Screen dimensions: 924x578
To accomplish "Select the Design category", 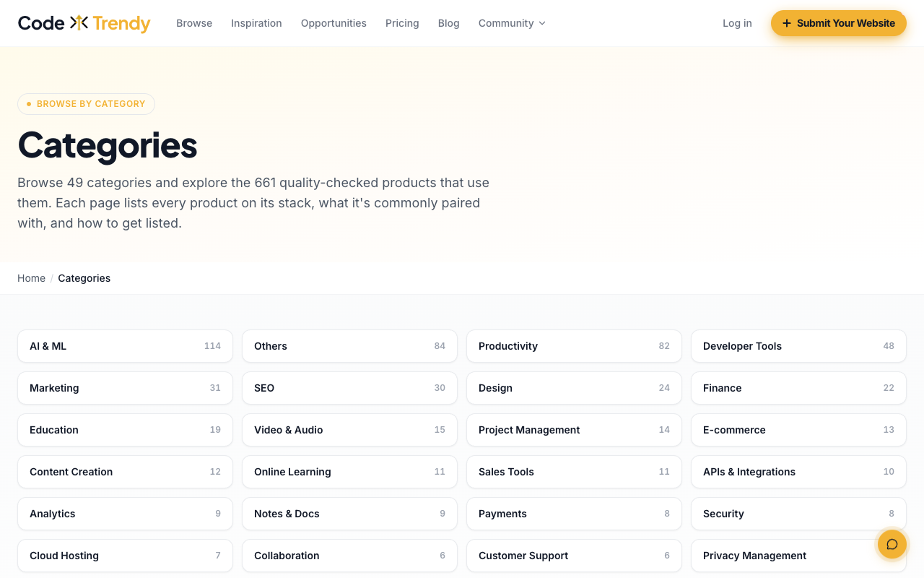I will pos(574,388).
